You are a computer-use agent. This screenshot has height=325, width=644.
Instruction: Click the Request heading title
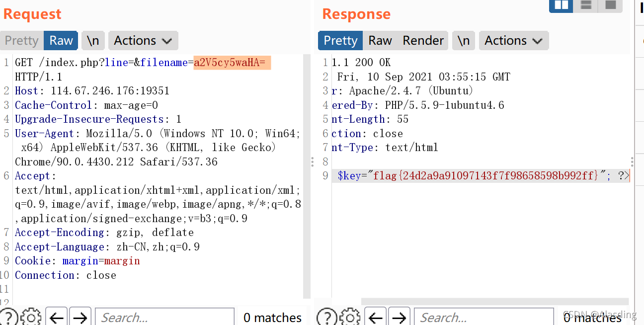(32, 14)
